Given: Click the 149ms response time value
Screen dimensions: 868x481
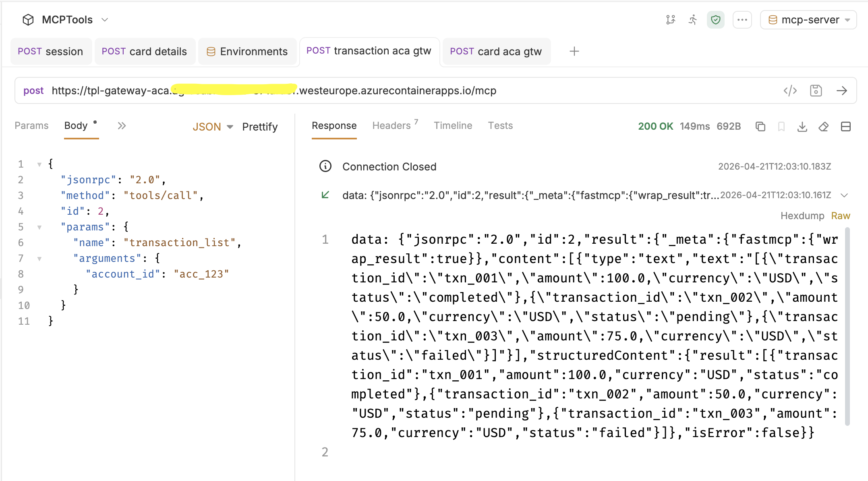Looking at the screenshot, I should pos(695,126).
